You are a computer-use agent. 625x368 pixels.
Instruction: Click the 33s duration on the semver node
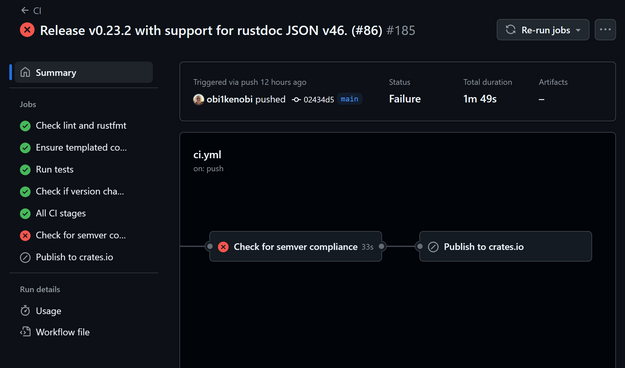[x=368, y=247]
